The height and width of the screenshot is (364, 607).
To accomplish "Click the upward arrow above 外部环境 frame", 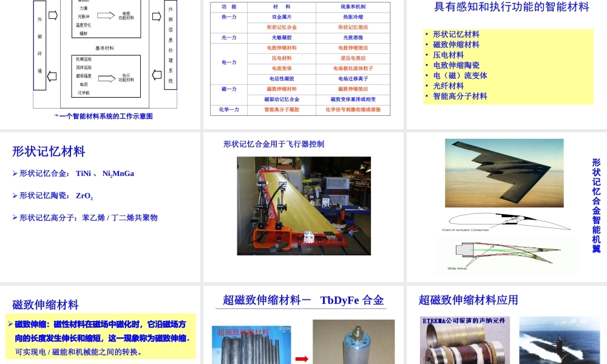I will tap(53, 15).
